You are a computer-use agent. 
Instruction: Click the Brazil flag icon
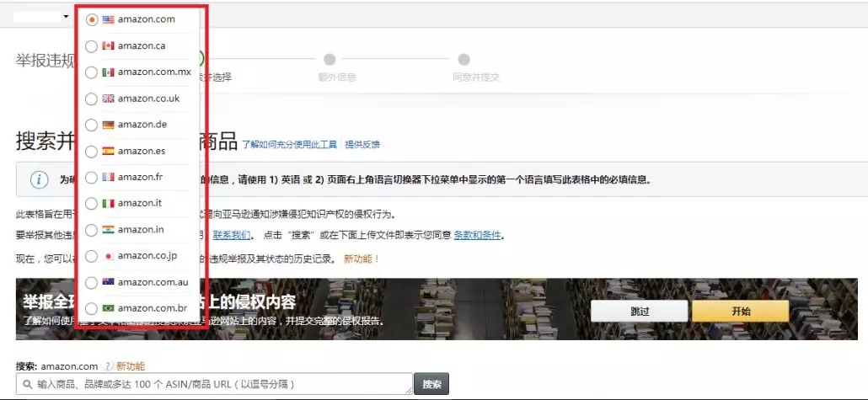109,308
